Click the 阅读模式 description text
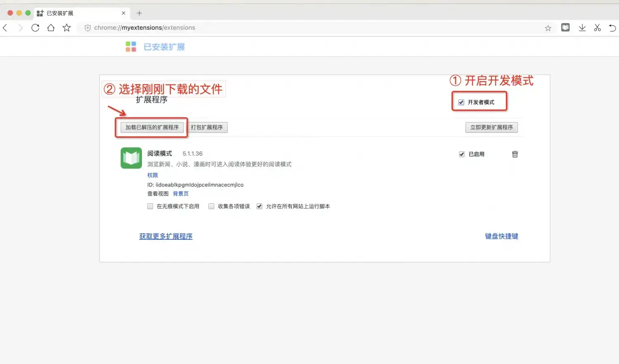Image resolution: width=619 pixels, height=364 pixels. [x=220, y=164]
